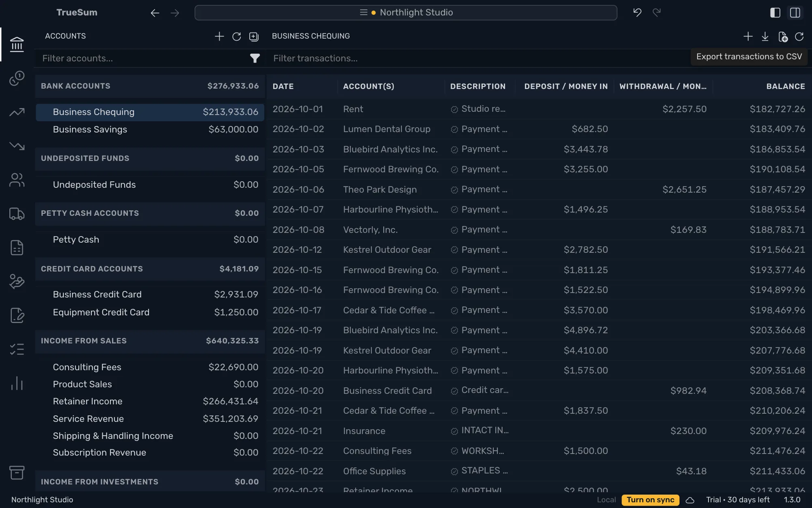Open the document-with-pencil icon in sidebar

17,315
